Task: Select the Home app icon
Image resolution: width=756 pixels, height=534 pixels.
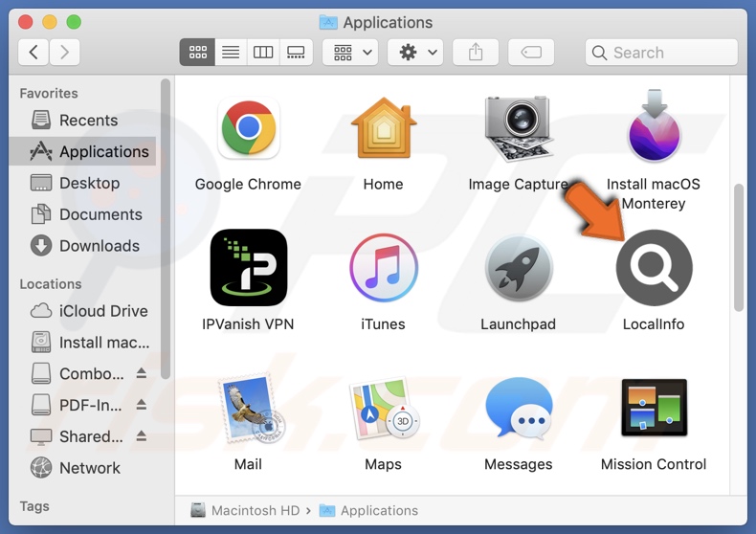Action: tap(384, 128)
